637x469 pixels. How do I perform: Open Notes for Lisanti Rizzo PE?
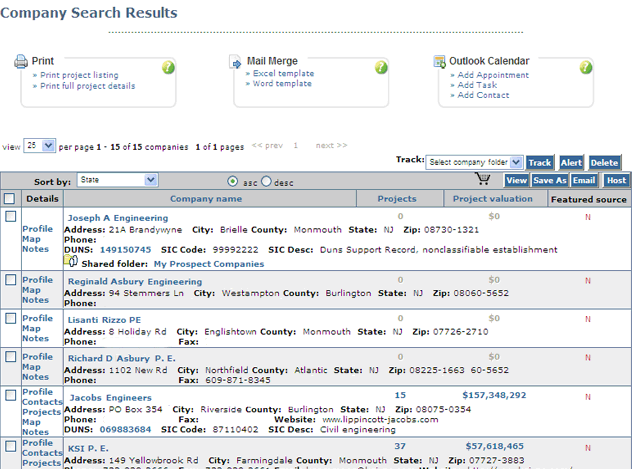coord(35,339)
